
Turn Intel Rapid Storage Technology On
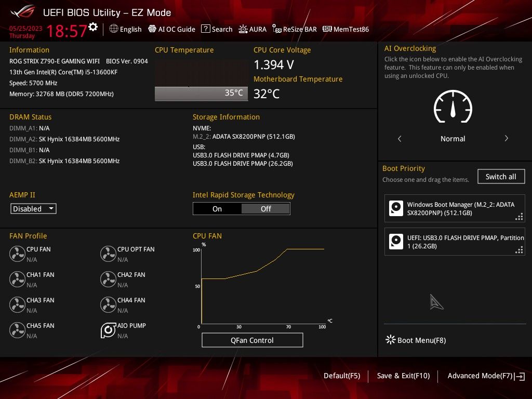click(217, 209)
